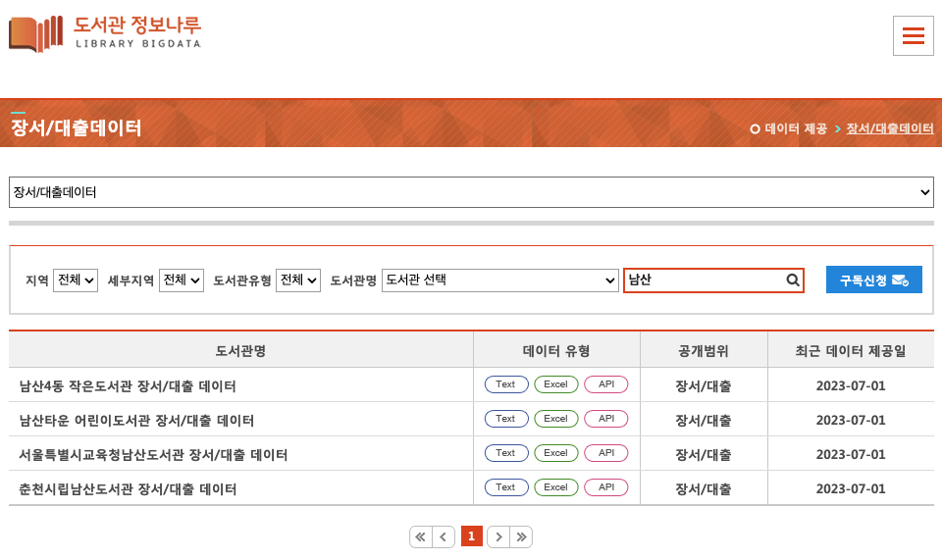Go to previous page arrow

pyautogui.click(x=444, y=536)
